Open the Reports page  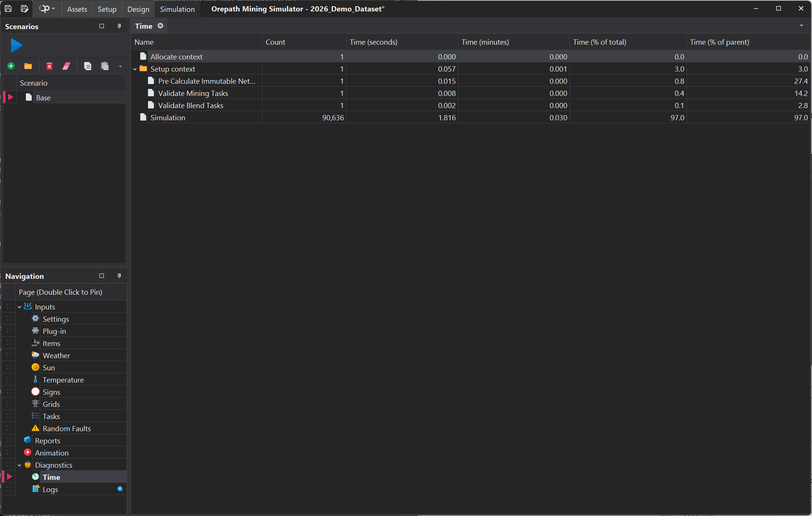click(x=47, y=441)
